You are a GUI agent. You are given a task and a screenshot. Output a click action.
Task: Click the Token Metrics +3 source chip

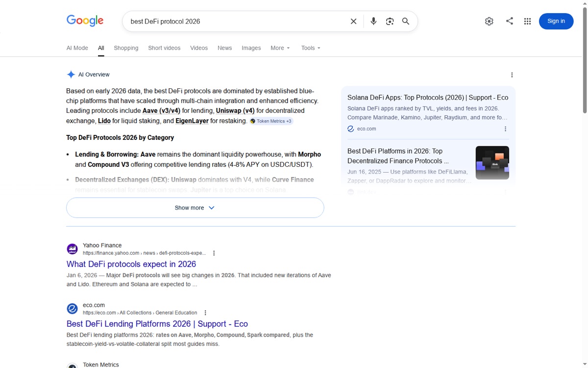click(x=271, y=121)
